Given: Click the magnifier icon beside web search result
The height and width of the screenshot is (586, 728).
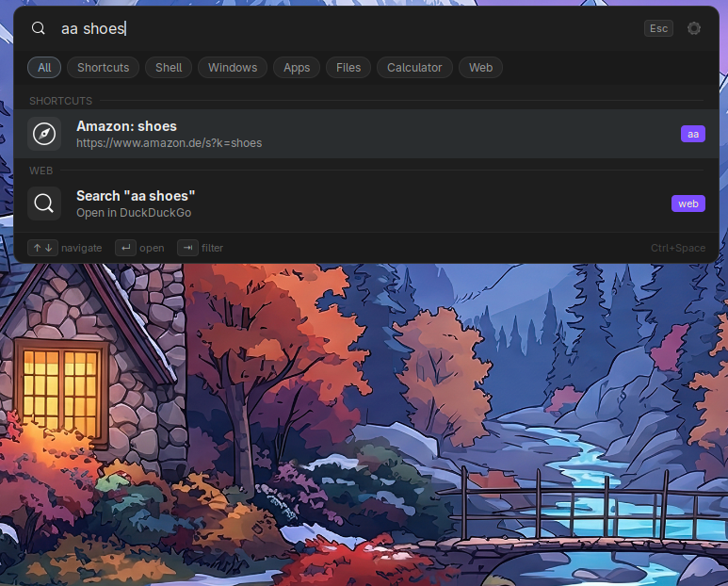Looking at the screenshot, I should tap(44, 203).
